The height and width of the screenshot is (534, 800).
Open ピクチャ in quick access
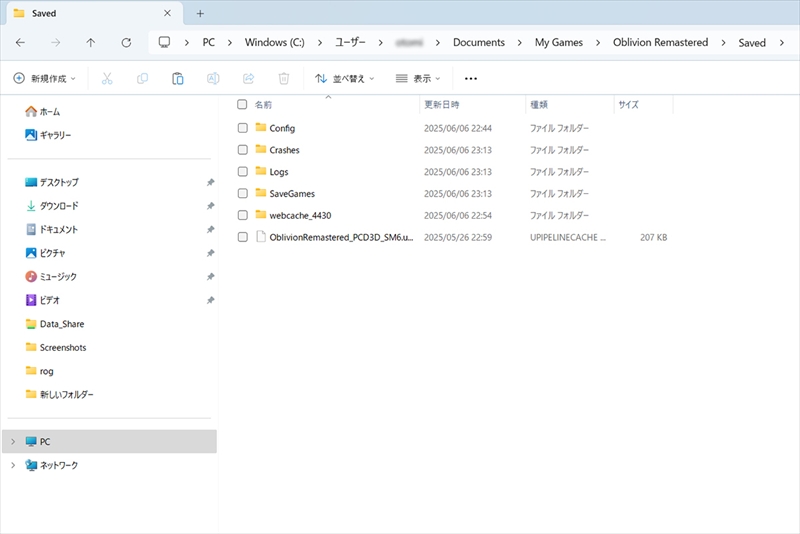tap(45, 253)
